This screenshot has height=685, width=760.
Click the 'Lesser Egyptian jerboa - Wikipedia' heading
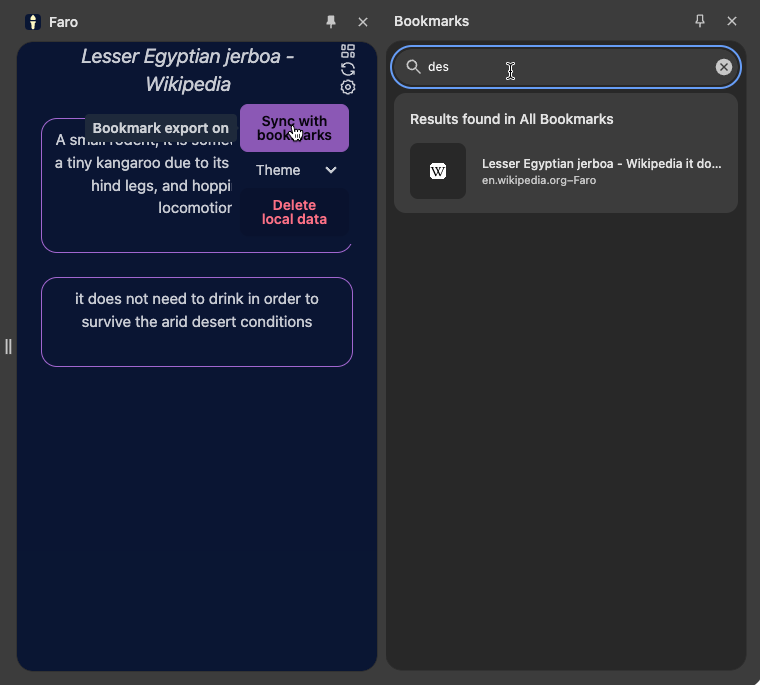point(188,70)
